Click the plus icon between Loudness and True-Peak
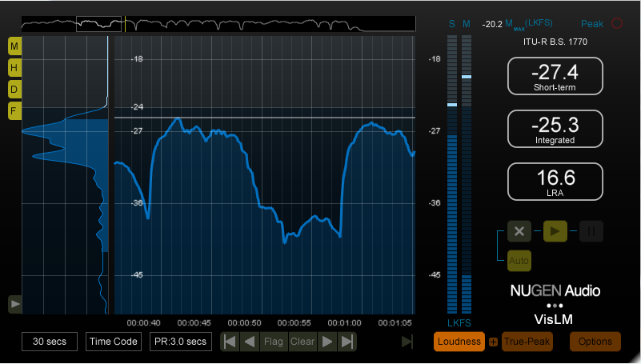Viewport: 641px width, 364px height. coord(494,342)
